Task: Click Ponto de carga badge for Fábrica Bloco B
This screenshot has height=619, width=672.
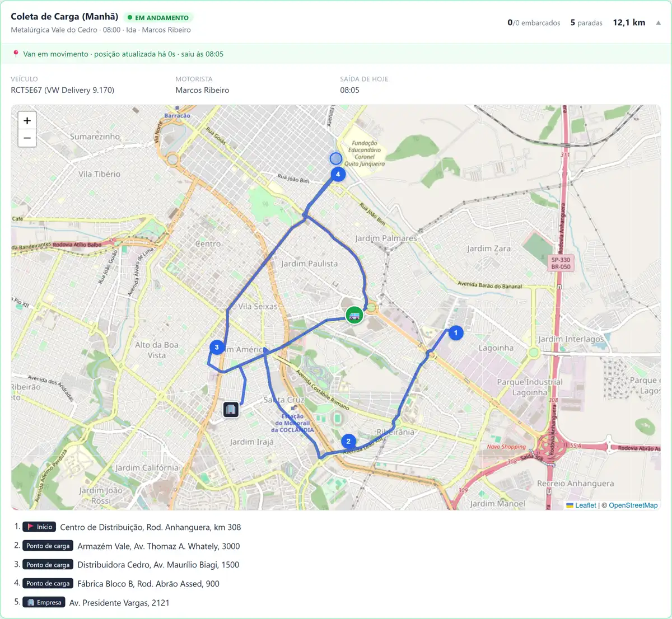Action: pyautogui.click(x=48, y=583)
